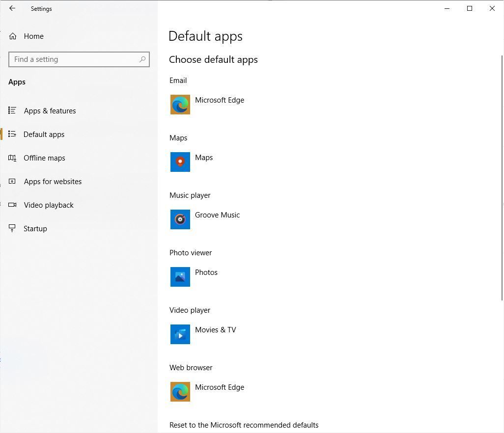This screenshot has width=504, height=433.
Task: Click the Offline maps icon
Action: tap(12, 158)
